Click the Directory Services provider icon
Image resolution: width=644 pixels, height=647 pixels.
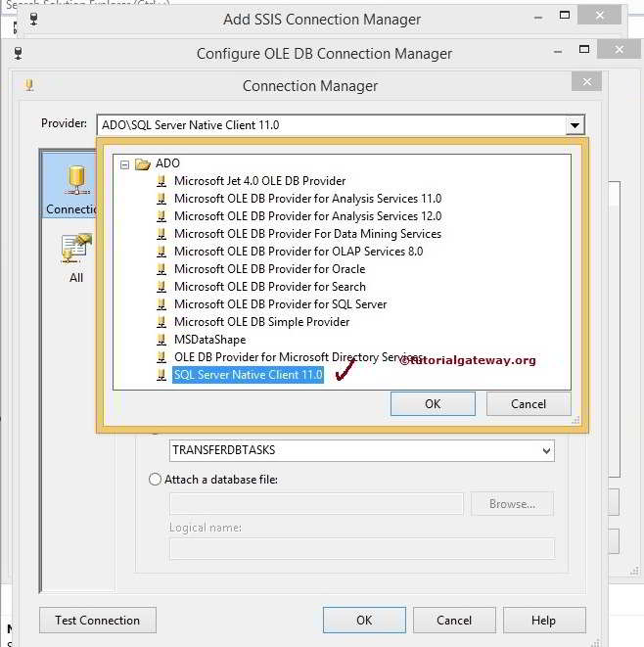[161, 357]
